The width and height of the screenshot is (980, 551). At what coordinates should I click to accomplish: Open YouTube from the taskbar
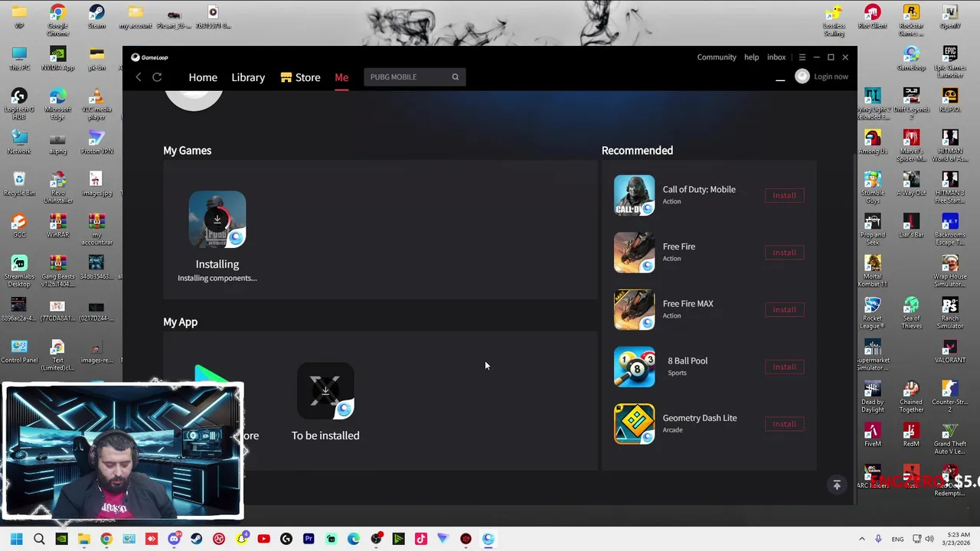coord(263,539)
